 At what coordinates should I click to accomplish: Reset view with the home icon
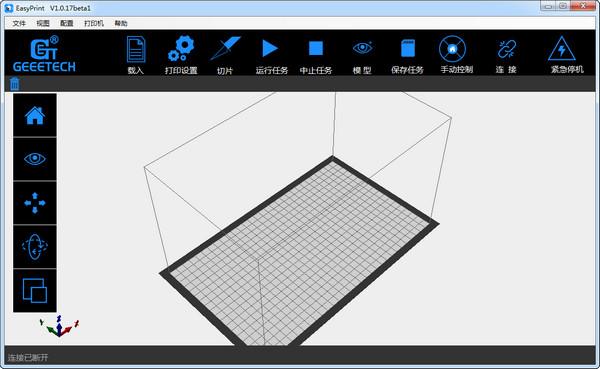(35, 115)
